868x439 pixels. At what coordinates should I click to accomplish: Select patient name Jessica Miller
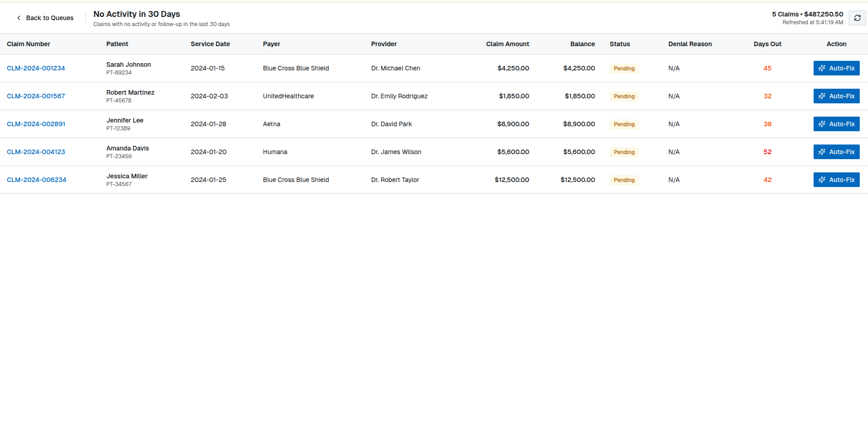(x=127, y=176)
